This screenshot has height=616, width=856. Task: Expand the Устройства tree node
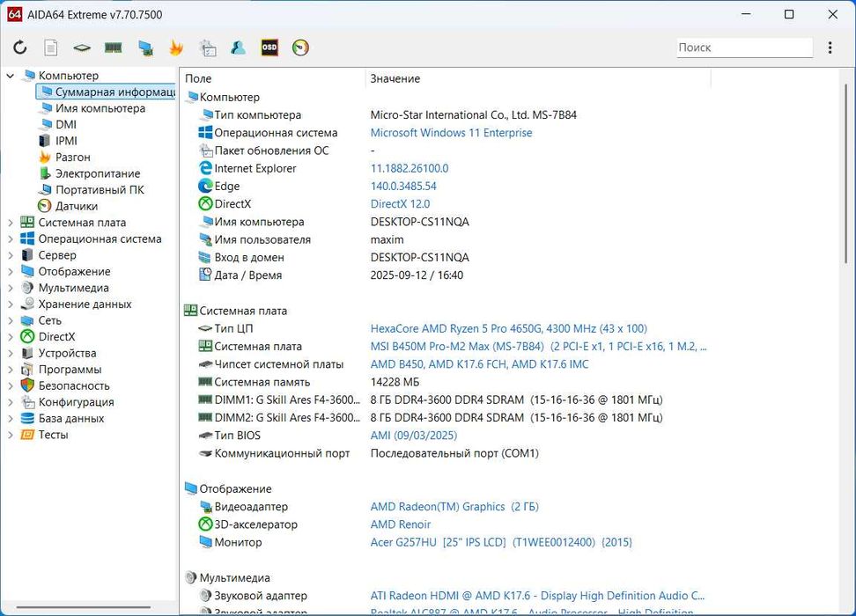11,354
